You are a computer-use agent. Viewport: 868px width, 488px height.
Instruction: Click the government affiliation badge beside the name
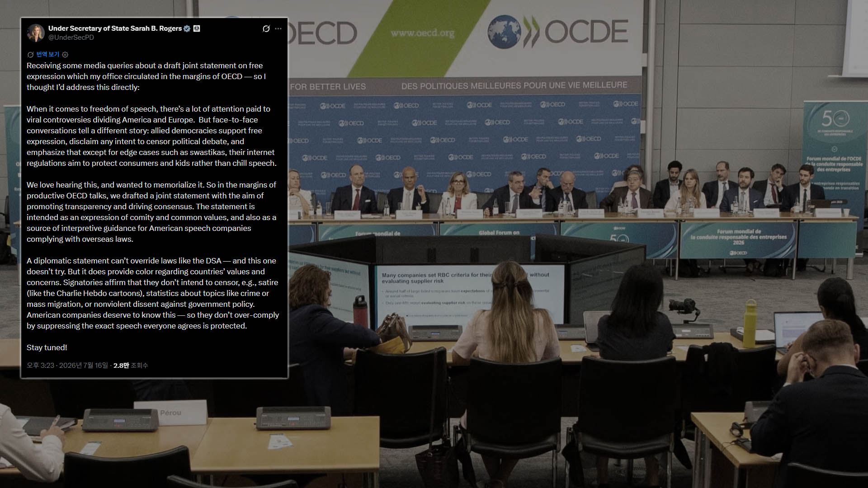[x=197, y=28]
